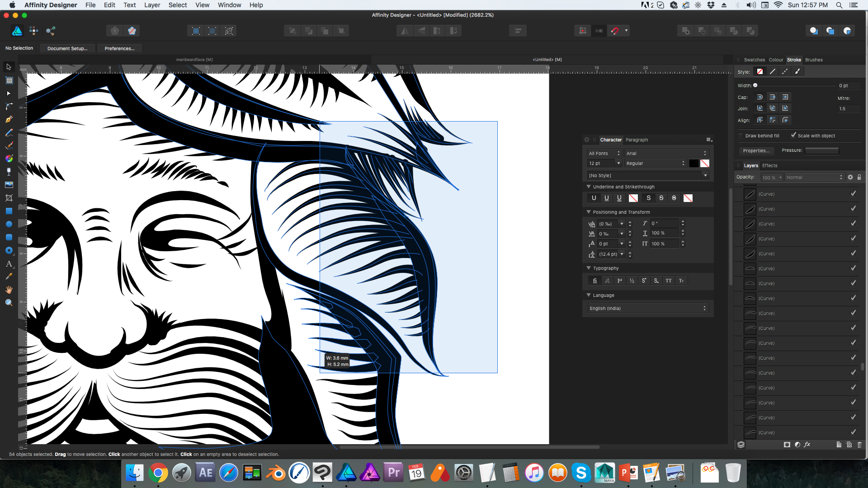Switch to the Swatches tab
This screenshot has width=868, height=488.
tap(754, 60)
